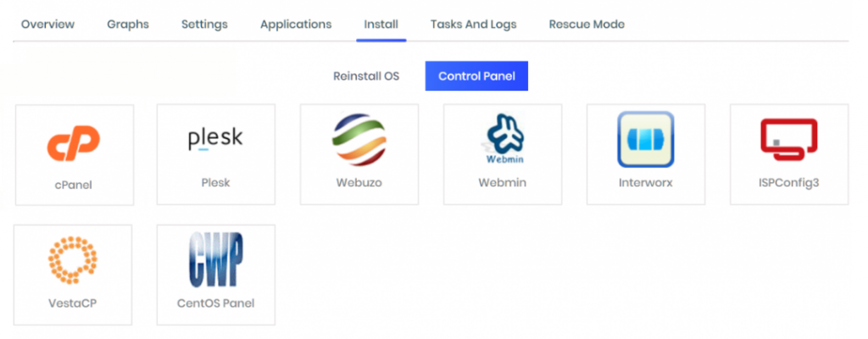Switch to Reinstall OS section

(366, 76)
